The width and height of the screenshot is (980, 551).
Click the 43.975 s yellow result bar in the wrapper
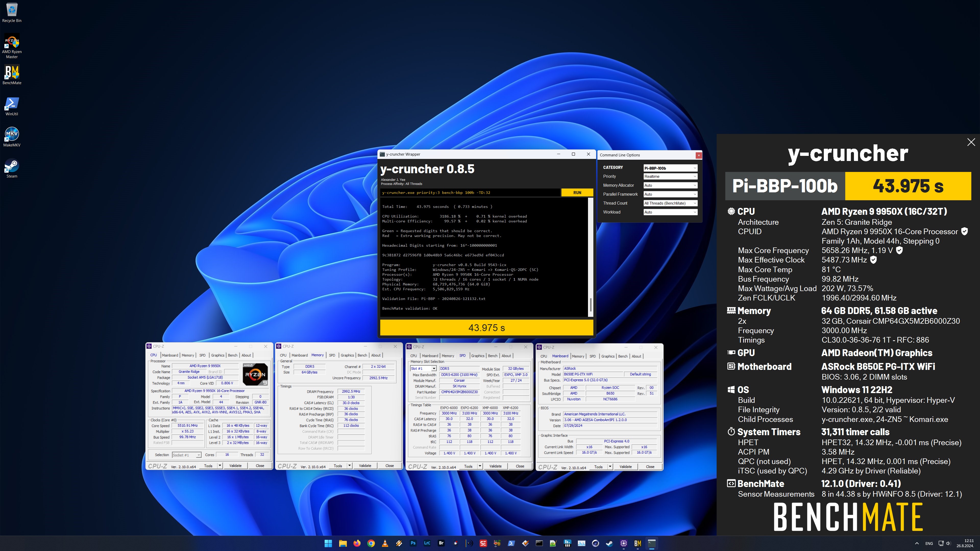pyautogui.click(x=487, y=328)
